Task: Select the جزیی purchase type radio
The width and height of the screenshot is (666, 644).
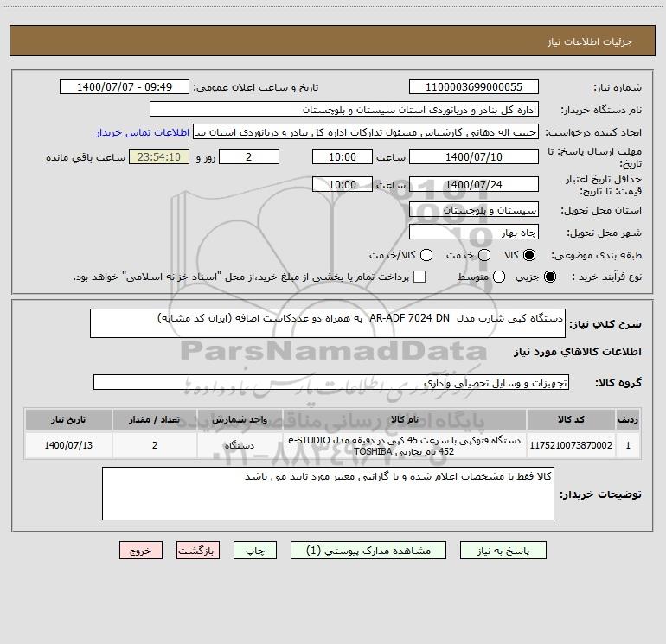Action: [x=549, y=277]
